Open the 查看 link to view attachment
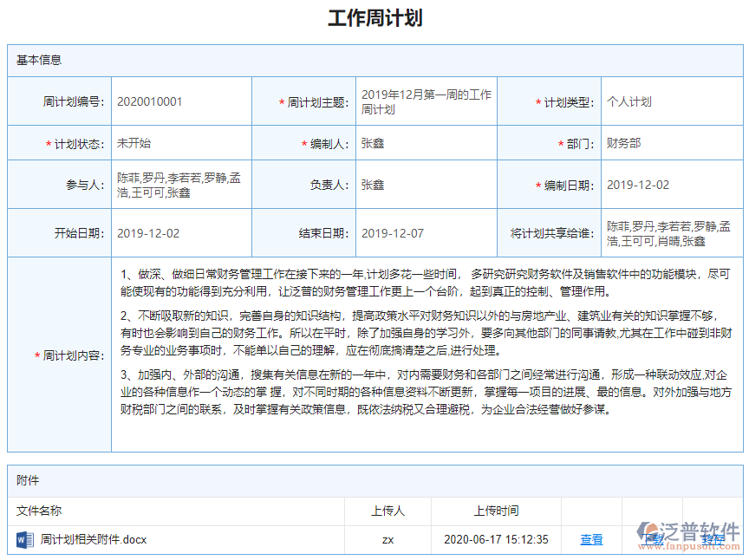Viewport: 749px width, 560px height. 591,538
